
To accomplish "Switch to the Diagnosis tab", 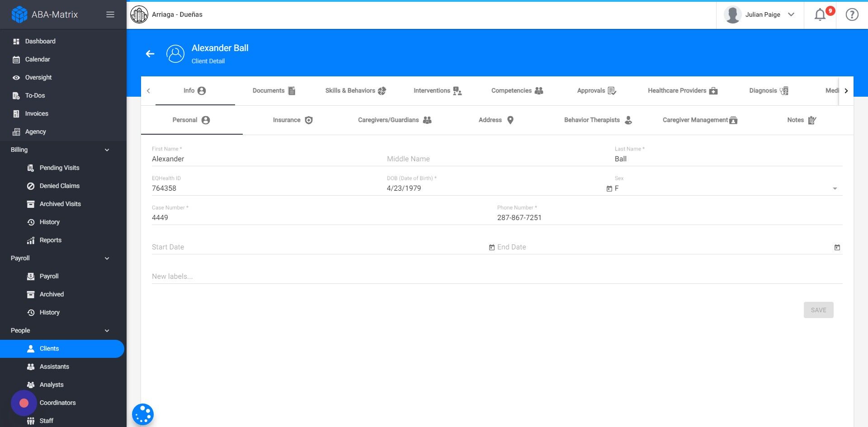I will 769,91.
